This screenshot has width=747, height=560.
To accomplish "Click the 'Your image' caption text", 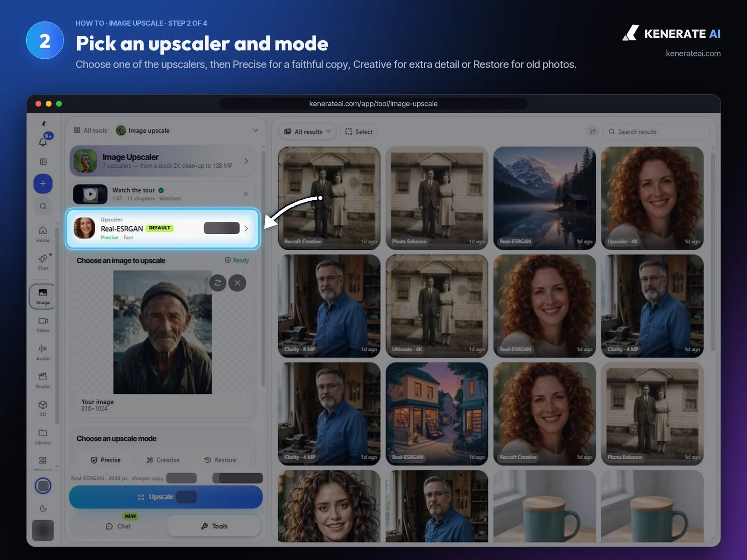I will click(x=97, y=401).
